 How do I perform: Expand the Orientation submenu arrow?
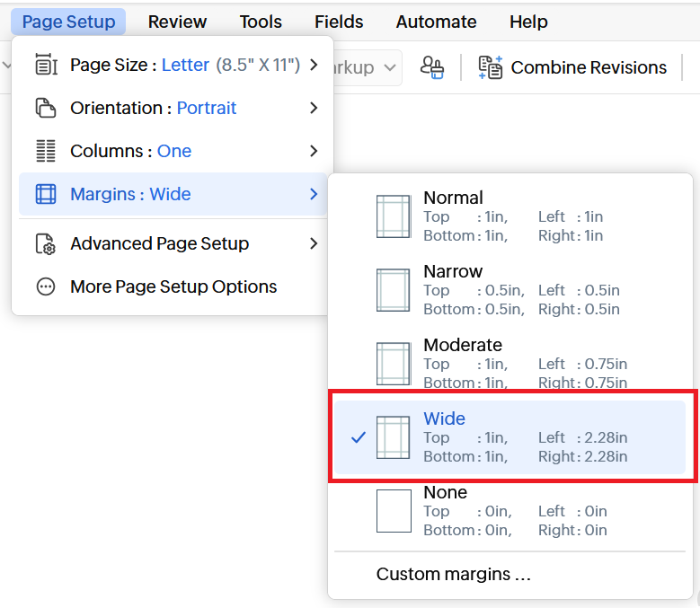314,108
